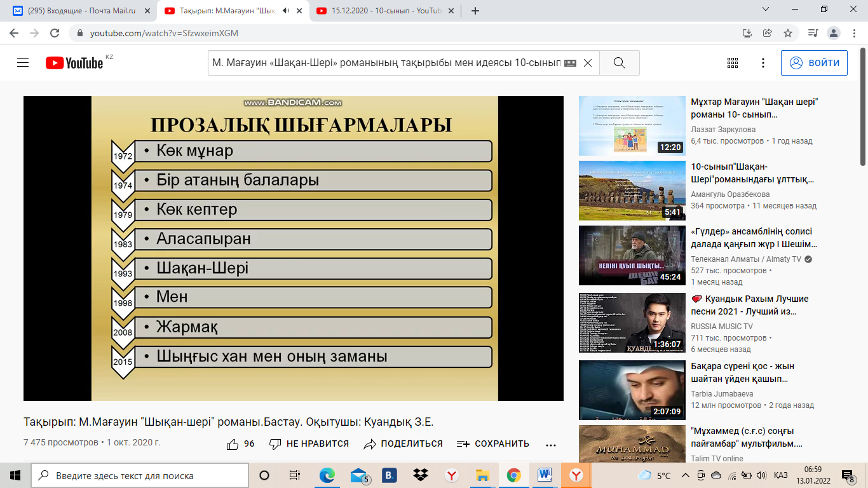
Task: Clear the YouTube search query
Action: [x=588, y=63]
